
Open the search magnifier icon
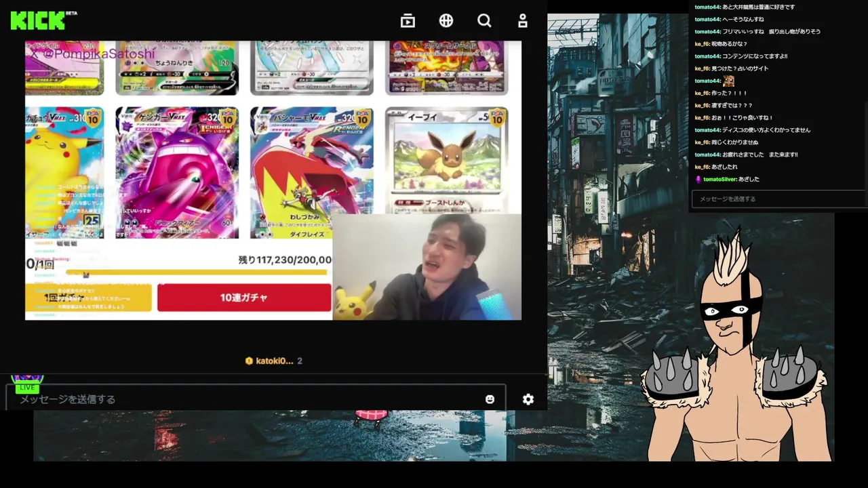(484, 21)
